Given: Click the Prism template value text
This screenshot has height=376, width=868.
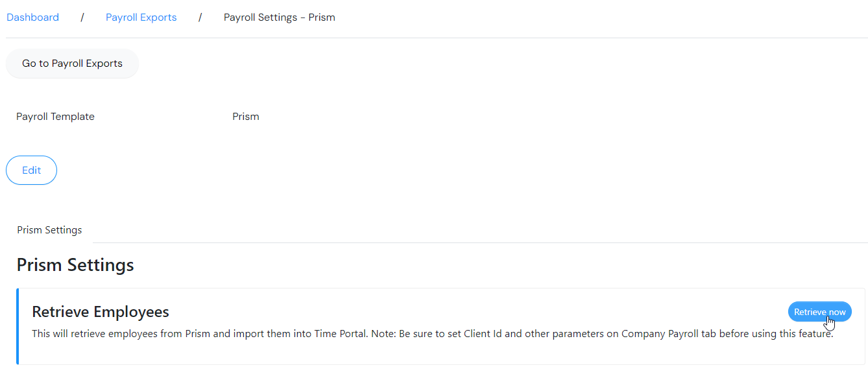Looking at the screenshot, I should (x=245, y=116).
